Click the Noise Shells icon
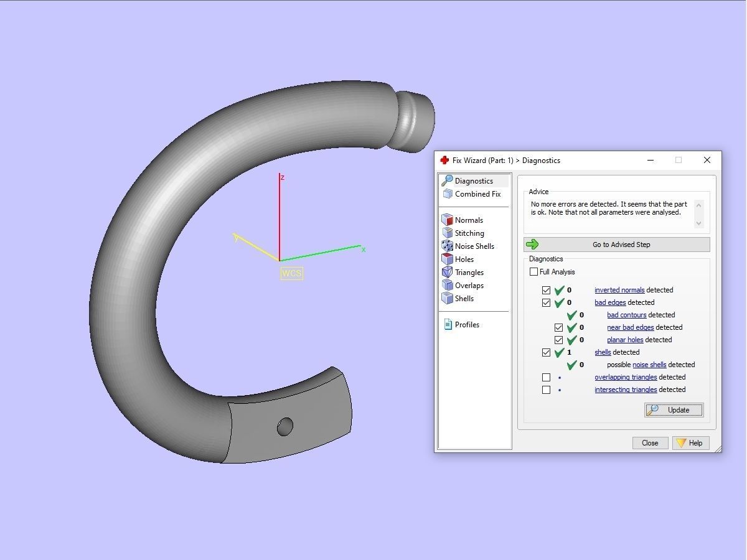Screen dimensions: 747x560 [447, 246]
